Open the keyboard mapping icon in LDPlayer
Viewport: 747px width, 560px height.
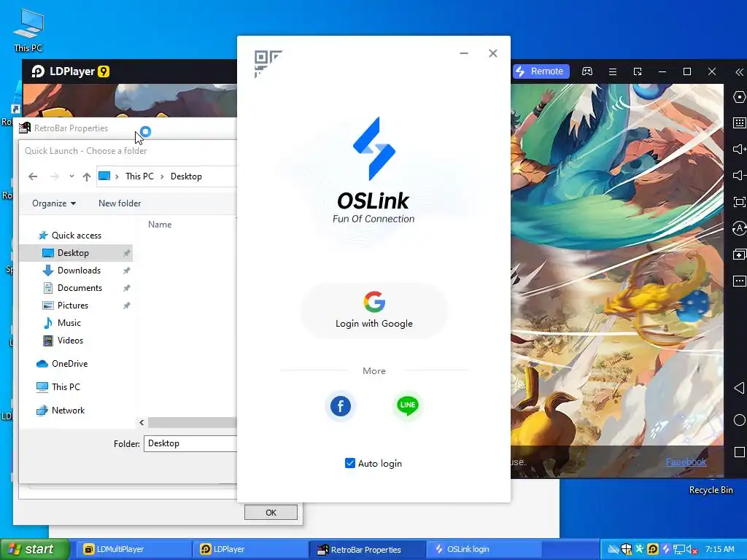(740, 122)
